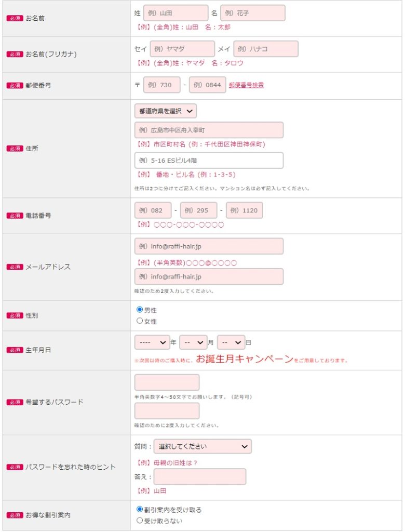
Task: Click the building address field 5-16 ESビル
Action: click(209, 161)
